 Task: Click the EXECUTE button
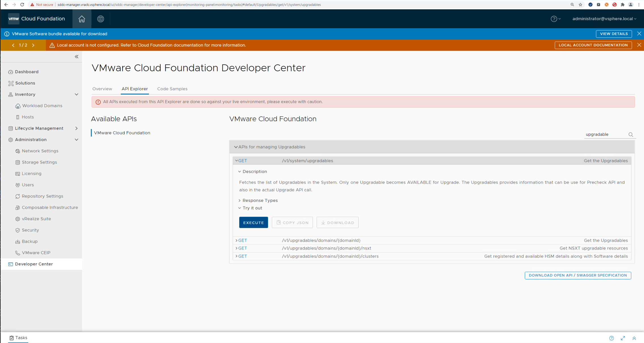[253, 222]
